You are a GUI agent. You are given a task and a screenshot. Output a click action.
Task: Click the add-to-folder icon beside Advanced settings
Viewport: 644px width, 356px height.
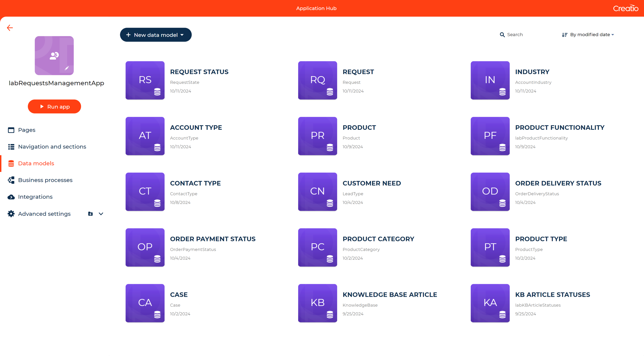90,214
